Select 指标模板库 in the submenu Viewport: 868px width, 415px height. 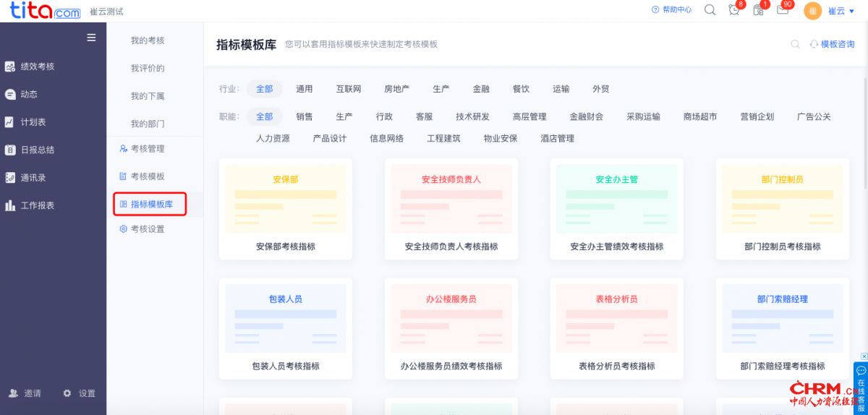(x=151, y=205)
